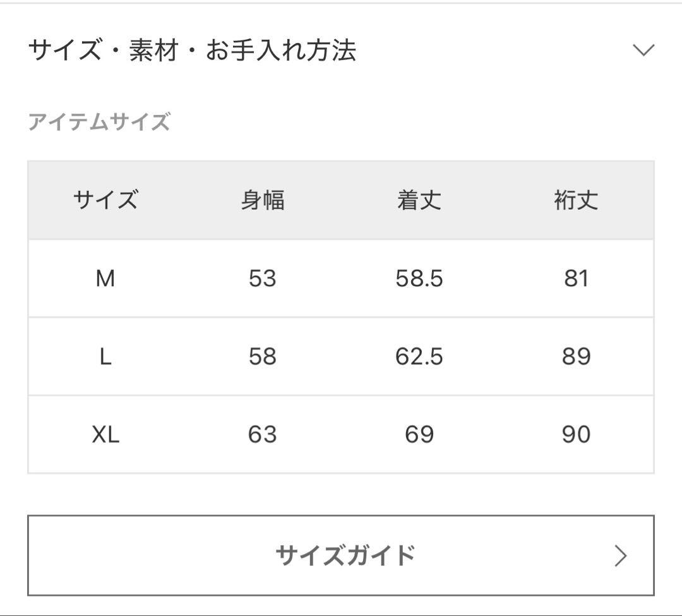
Task: Select the value 63 in the XL row
Action: (x=263, y=433)
